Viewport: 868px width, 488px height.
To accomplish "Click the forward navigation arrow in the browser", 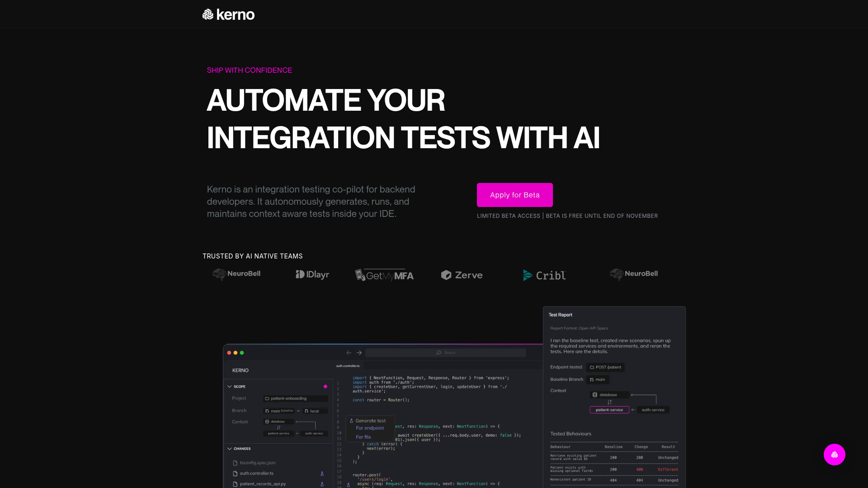I will coord(359,352).
